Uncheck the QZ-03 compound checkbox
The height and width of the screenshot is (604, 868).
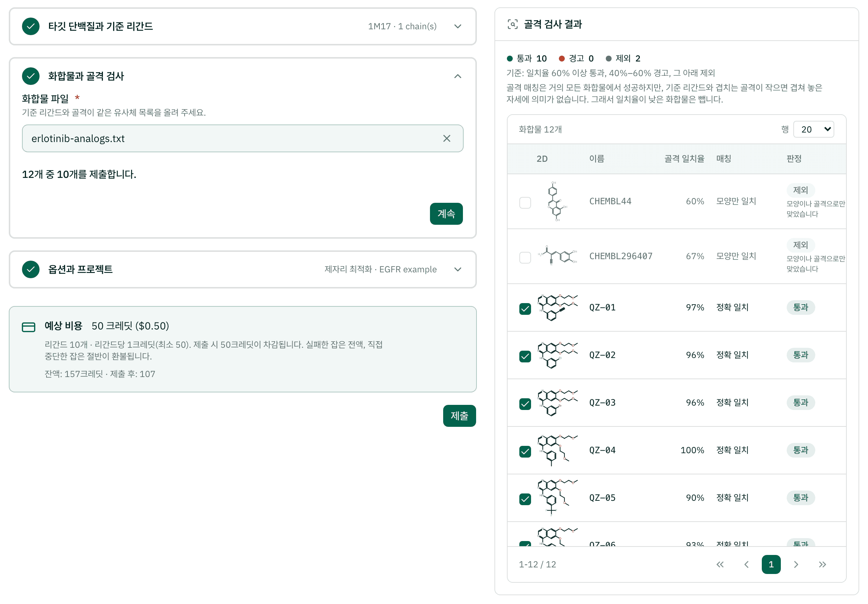pyautogui.click(x=525, y=404)
